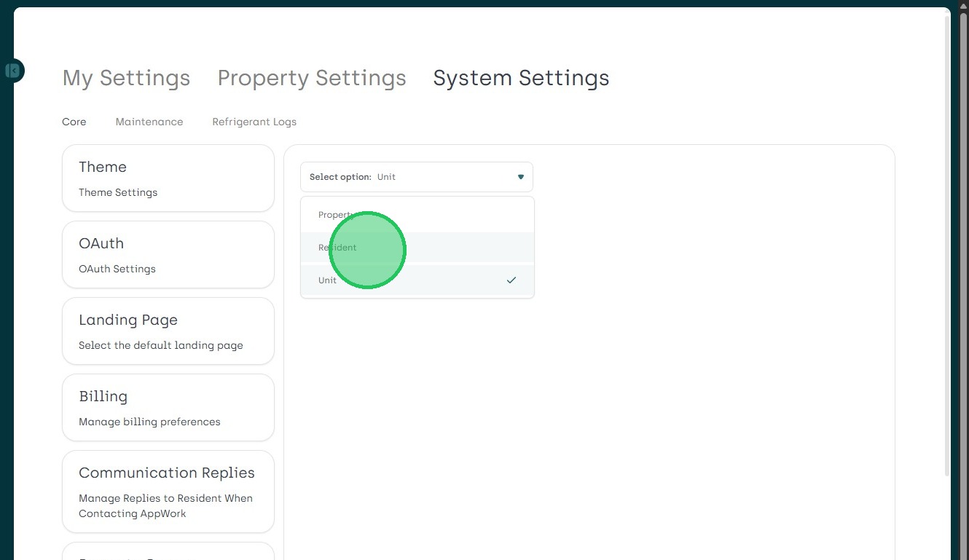Switch to Property Settings tab
Screen dimensions: 969x560
[x=312, y=78]
